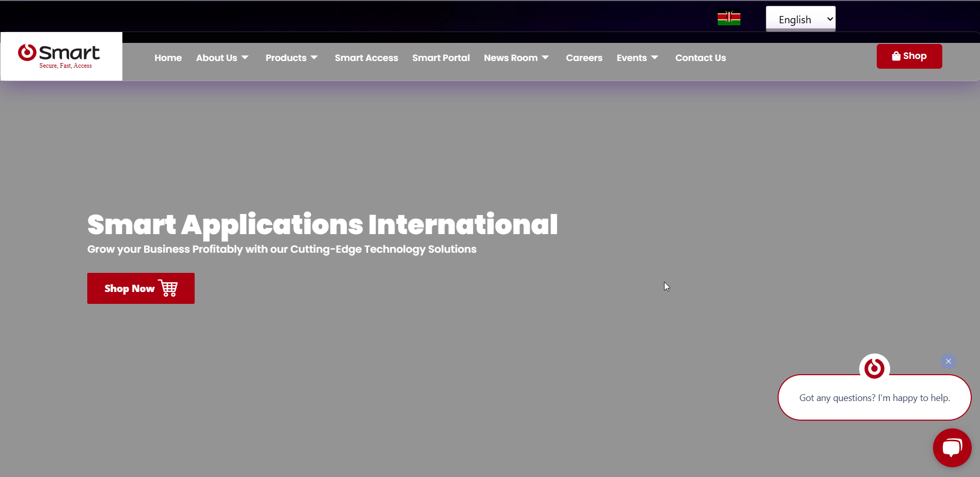Open the Smart Access link
The height and width of the screenshot is (477, 980).
tap(366, 58)
